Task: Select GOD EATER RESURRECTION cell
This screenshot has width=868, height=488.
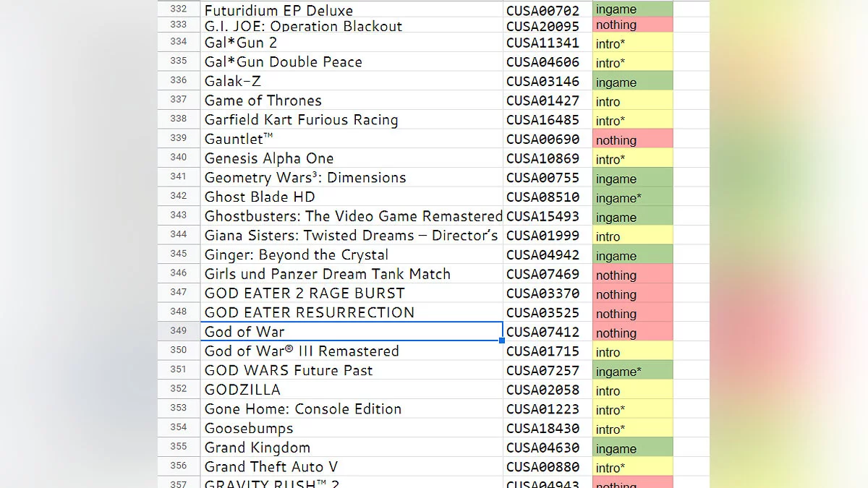Action: click(x=352, y=312)
